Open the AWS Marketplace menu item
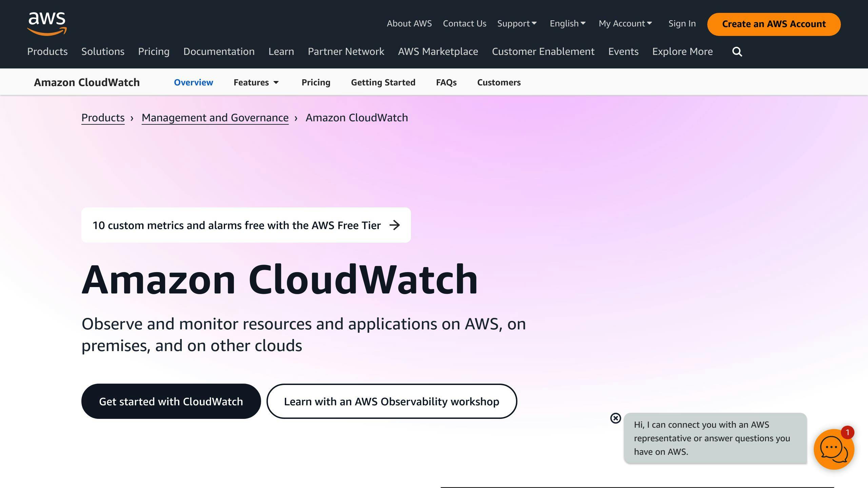The width and height of the screenshot is (868, 488). pyautogui.click(x=438, y=52)
